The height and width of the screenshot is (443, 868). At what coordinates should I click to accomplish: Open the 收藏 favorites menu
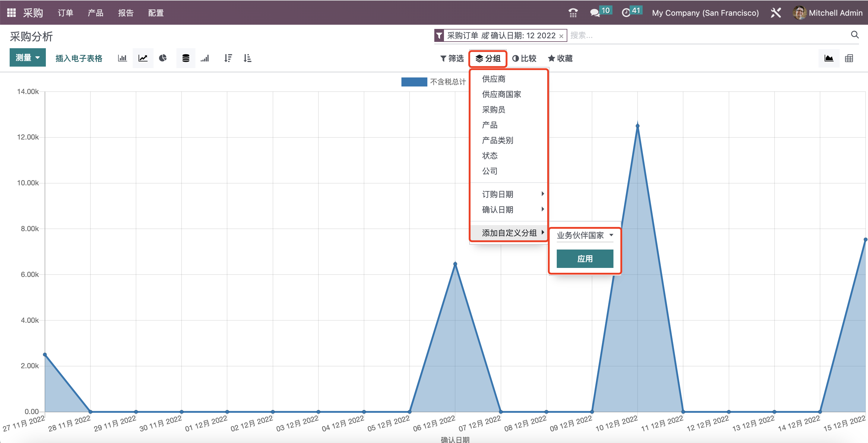[560, 58]
